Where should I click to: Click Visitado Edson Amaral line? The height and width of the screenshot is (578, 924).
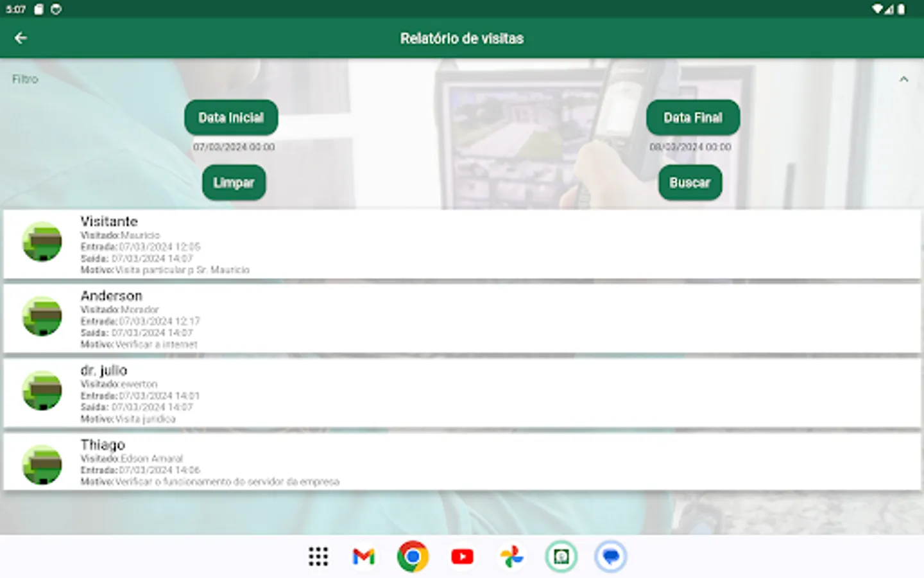(x=132, y=459)
